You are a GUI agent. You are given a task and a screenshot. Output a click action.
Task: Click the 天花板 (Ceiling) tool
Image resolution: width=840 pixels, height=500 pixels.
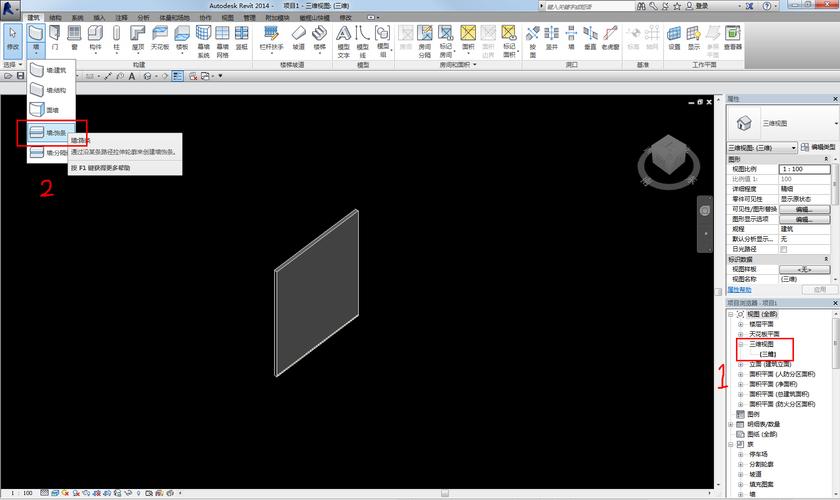click(x=160, y=38)
